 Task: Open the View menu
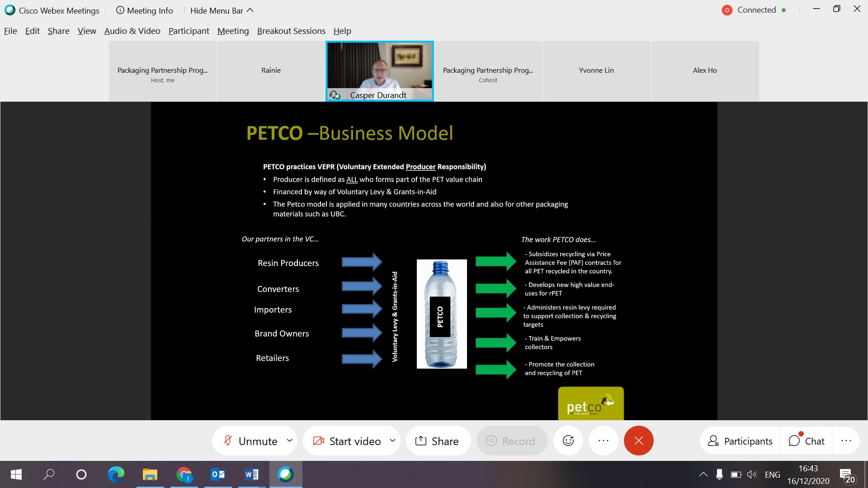tap(87, 31)
